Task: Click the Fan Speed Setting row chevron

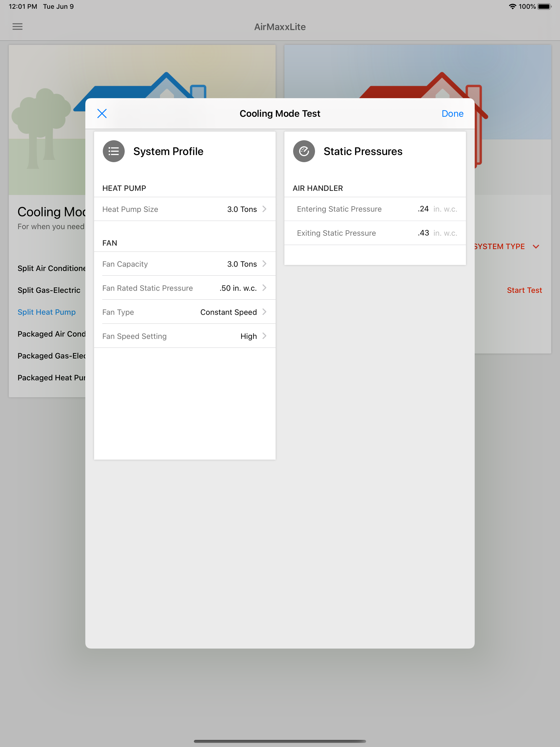Action: [264, 336]
